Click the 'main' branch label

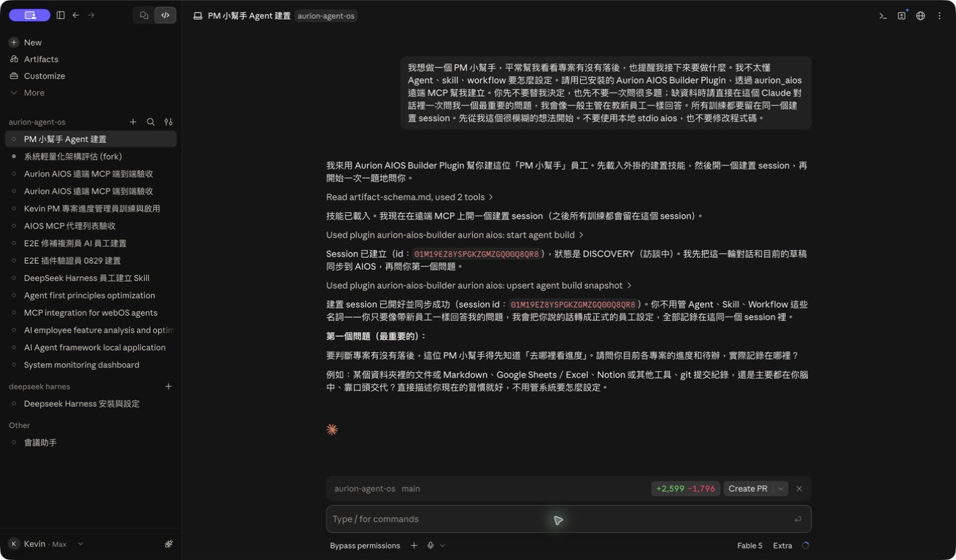pyautogui.click(x=411, y=489)
